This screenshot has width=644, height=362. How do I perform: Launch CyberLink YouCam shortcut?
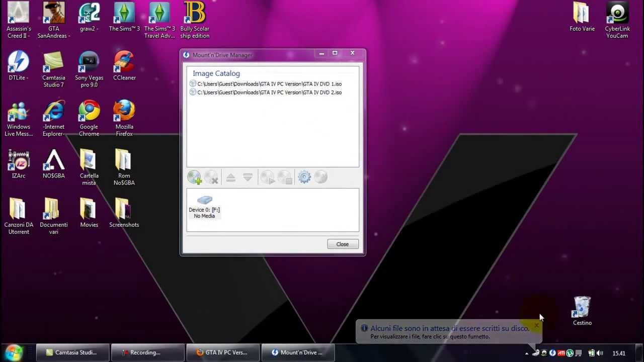[617, 20]
